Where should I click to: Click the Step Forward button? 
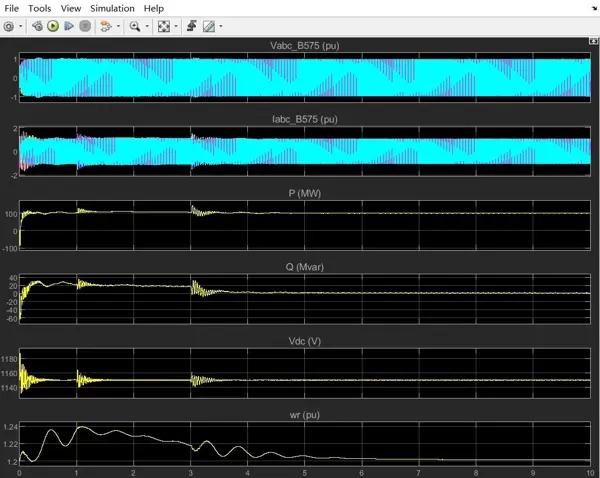tap(68, 26)
